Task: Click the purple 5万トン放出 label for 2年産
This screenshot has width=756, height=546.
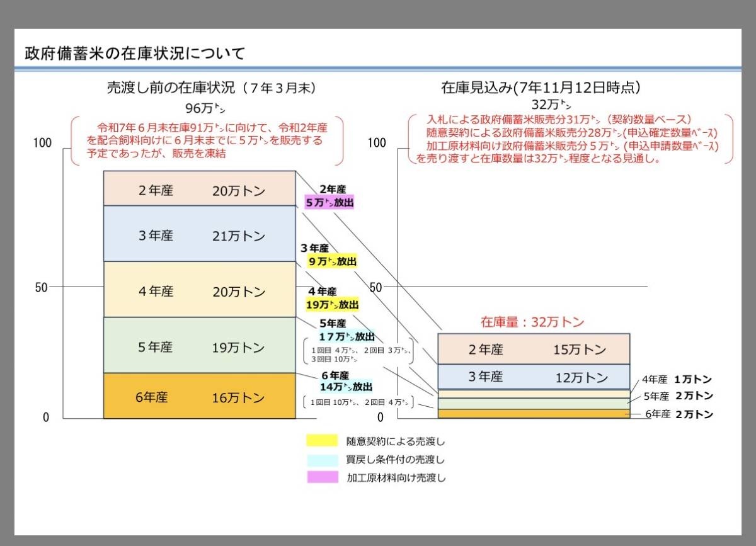Action: 329,203
